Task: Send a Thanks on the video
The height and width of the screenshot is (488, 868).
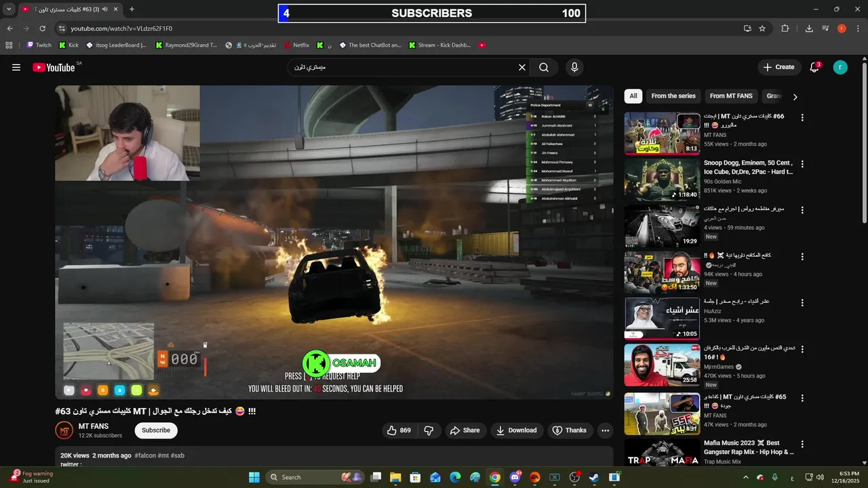Action: tap(569, 430)
